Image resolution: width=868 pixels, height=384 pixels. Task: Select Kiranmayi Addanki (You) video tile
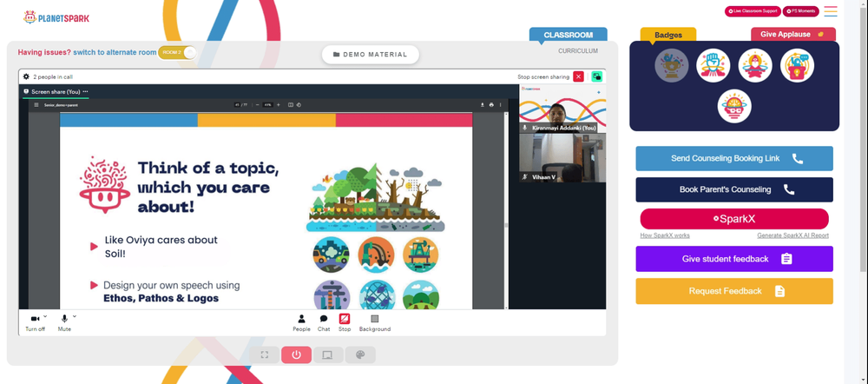562,109
